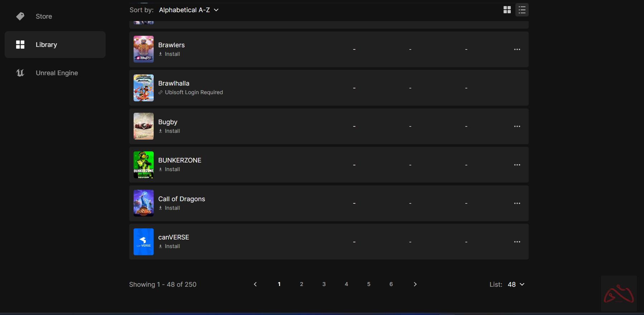
Task: Click the Library grid icon in sidebar
Action: (x=20, y=45)
